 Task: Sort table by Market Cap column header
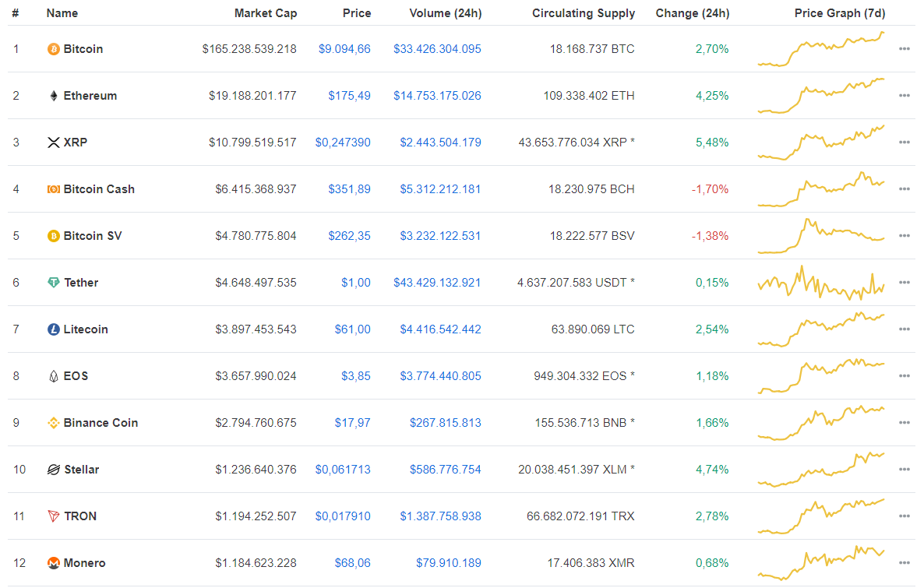point(265,13)
